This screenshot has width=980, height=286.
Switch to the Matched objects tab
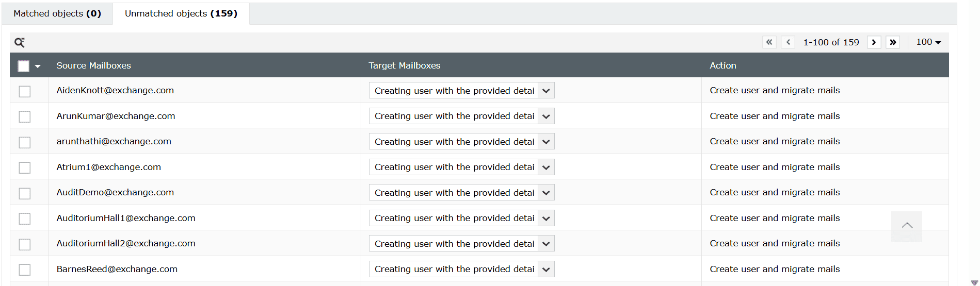coord(57,13)
